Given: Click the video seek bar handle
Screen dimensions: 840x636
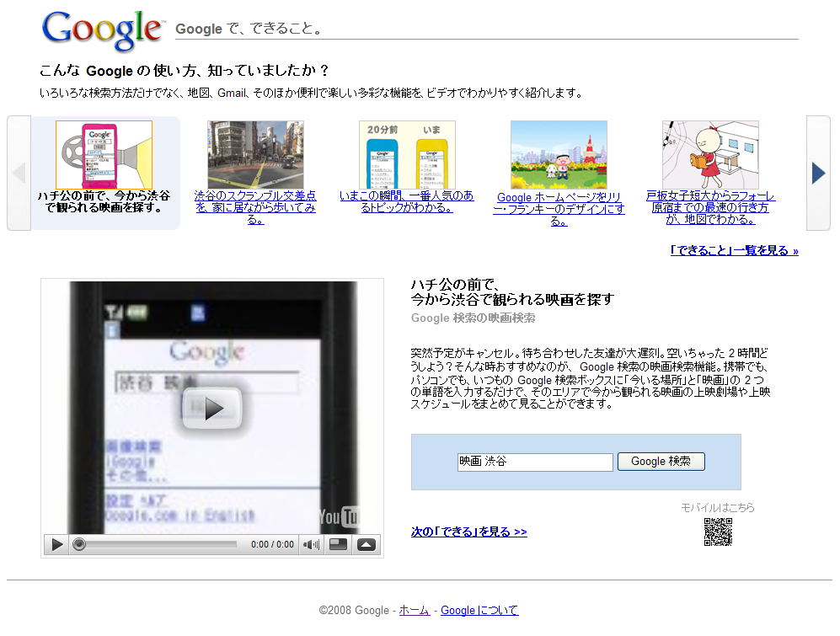Looking at the screenshot, I should (79, 544).
